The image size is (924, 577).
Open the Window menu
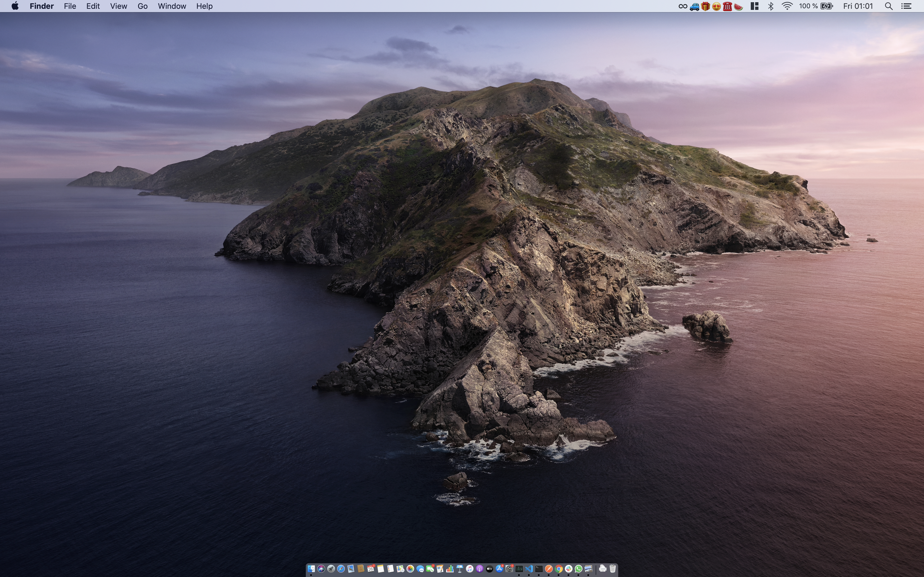pos(171,6)
